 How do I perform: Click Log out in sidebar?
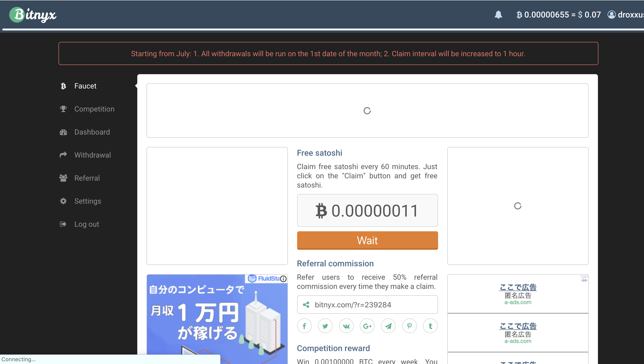pos(87,224)
